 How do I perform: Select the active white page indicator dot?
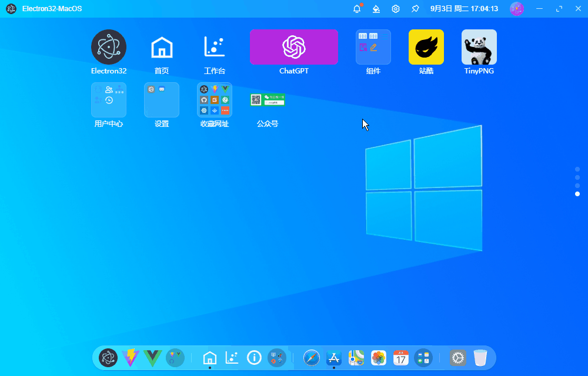click(x=577, y=194)
